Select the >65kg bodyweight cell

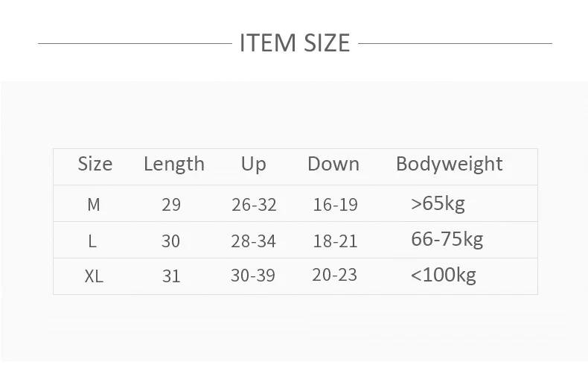click(x=438, y=203)
